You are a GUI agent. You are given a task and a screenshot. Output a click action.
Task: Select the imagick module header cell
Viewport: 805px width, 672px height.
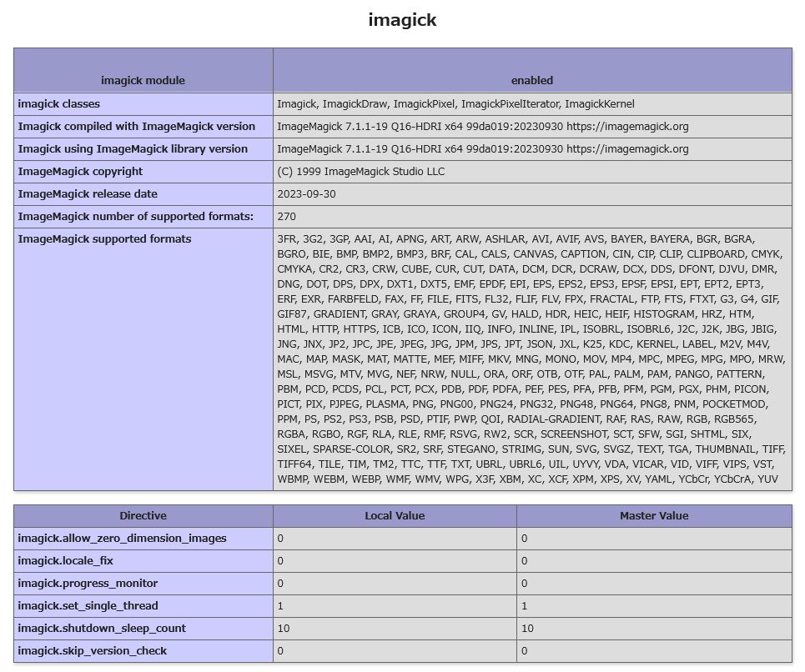[143, 70]
